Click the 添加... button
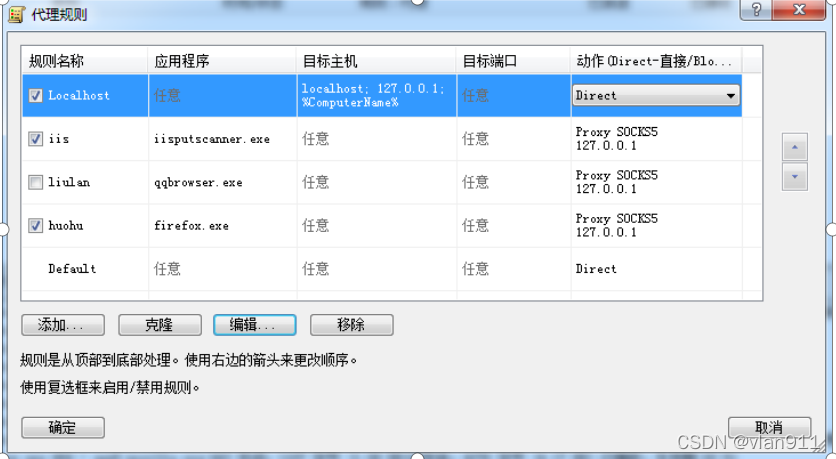This screenshot has width=836, height=459. (63, 325)
